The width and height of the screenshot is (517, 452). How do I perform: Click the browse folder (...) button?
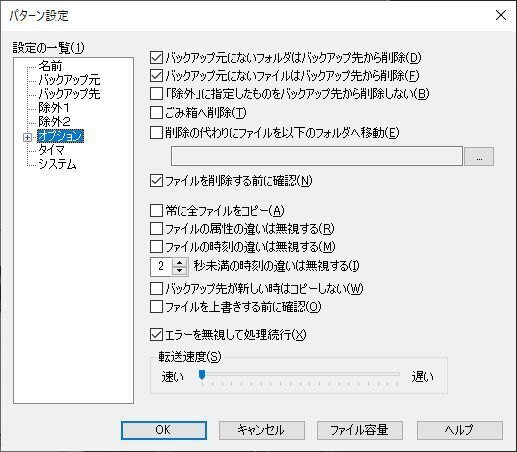[x=479, y=156]
